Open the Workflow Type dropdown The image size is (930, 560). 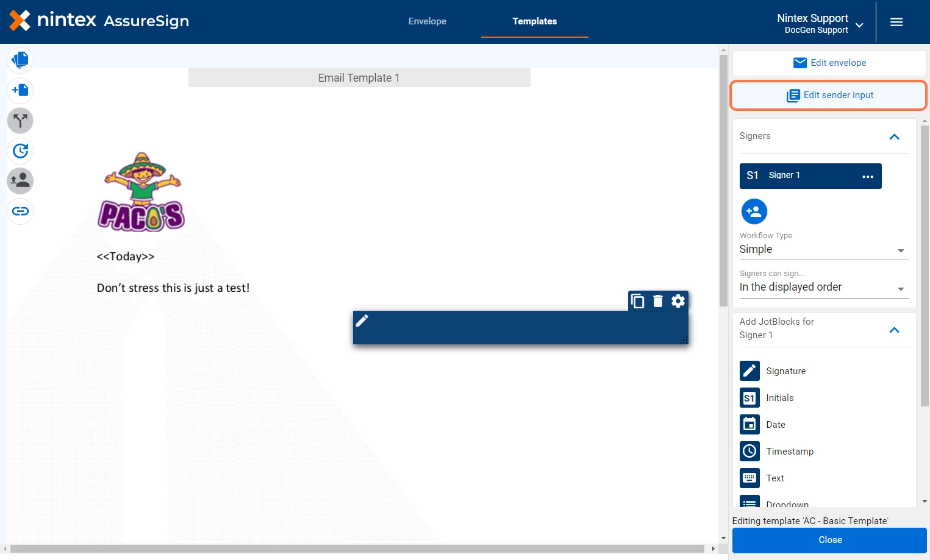tap(824, 249)
